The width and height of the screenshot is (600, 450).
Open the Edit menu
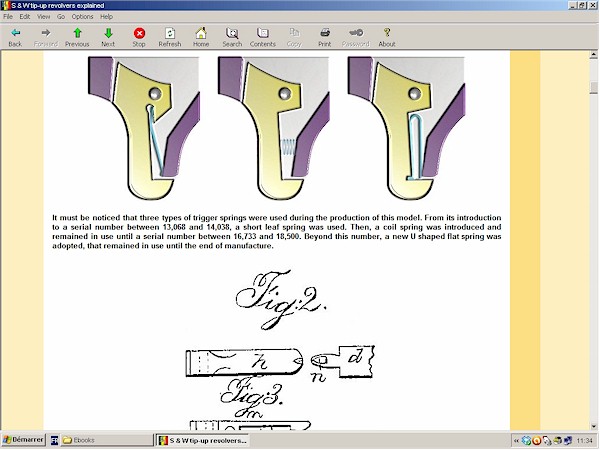[25, 16]
